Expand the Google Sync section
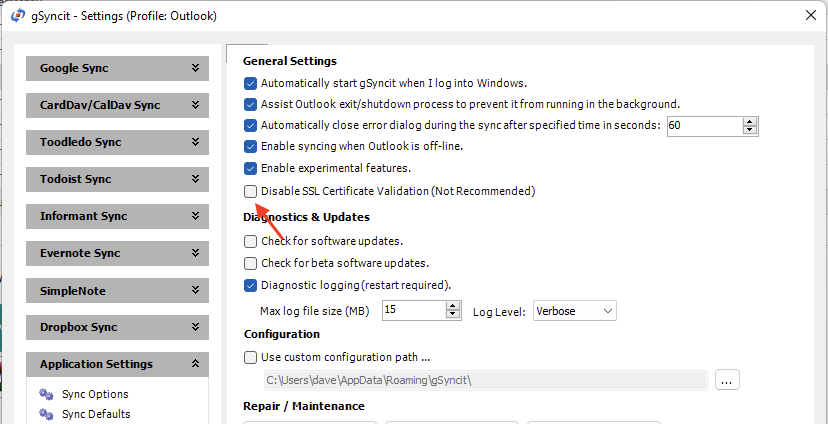 click(117, 68)
